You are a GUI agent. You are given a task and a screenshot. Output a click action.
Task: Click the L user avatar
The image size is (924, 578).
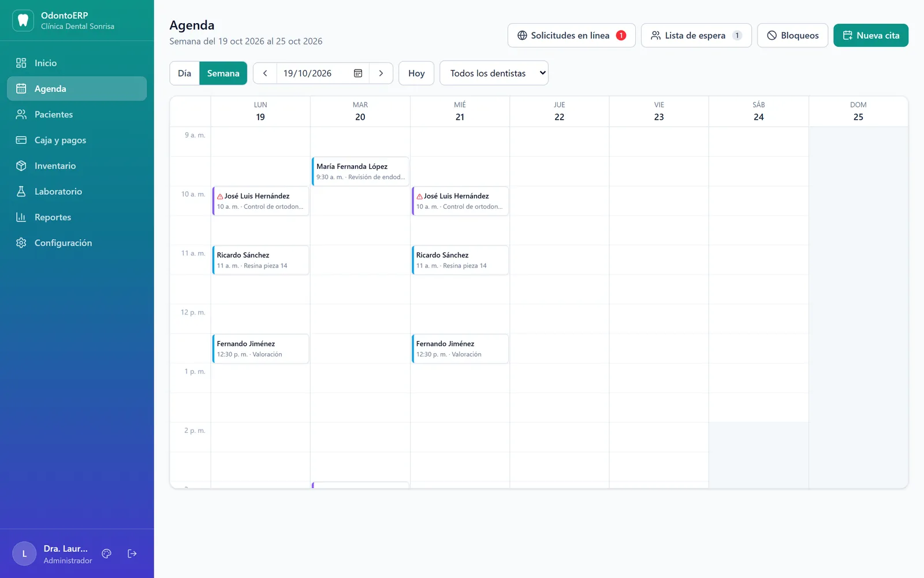[24, 554]
